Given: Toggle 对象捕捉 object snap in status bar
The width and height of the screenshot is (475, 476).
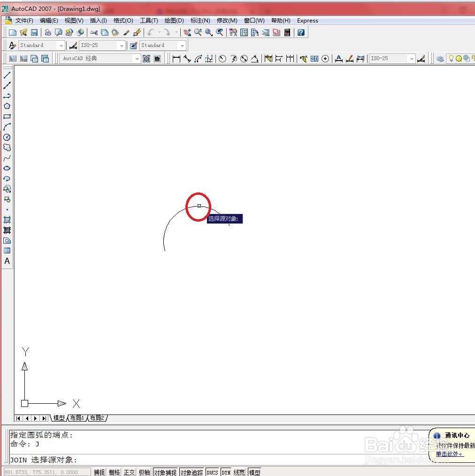Looking at the screenshot, I should click(x=165, y=472).
